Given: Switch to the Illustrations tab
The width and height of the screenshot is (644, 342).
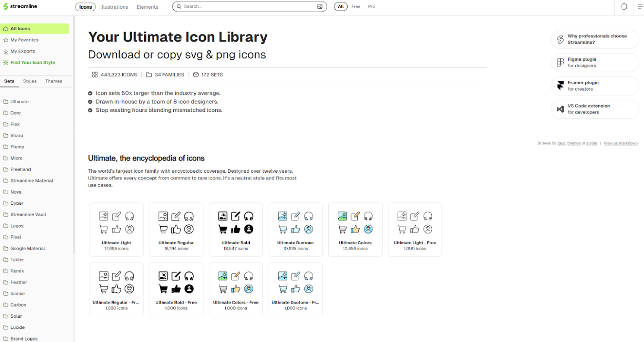Looking at the screenshot, I should (x=114, y=7).
